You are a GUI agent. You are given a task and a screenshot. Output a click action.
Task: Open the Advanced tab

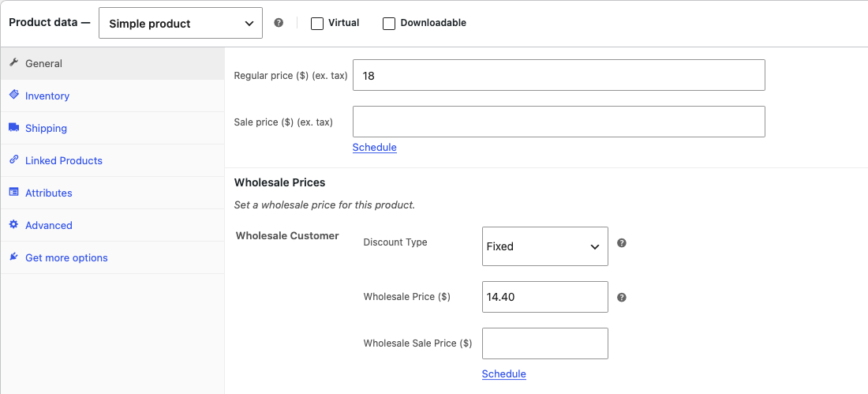click(112, 226)
